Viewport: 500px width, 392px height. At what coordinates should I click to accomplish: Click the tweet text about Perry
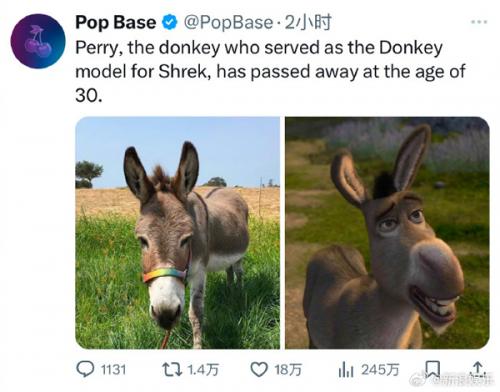[270, 71]
